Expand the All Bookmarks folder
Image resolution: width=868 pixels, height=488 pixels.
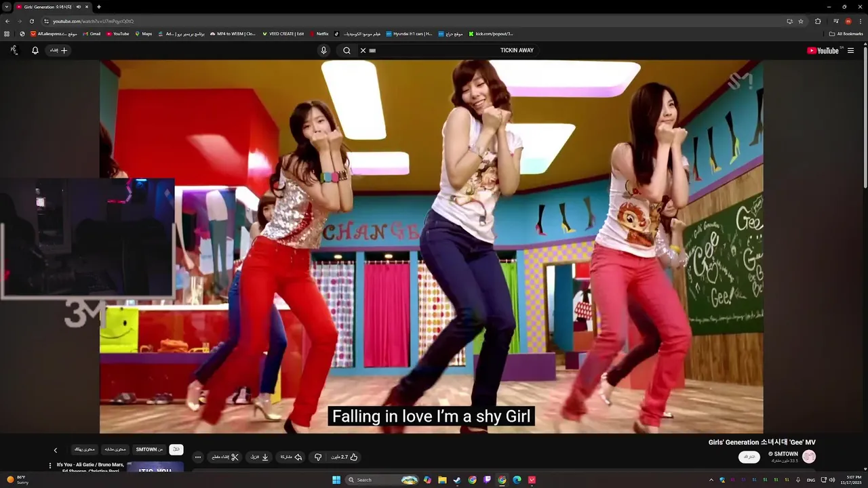pos(846,34)
